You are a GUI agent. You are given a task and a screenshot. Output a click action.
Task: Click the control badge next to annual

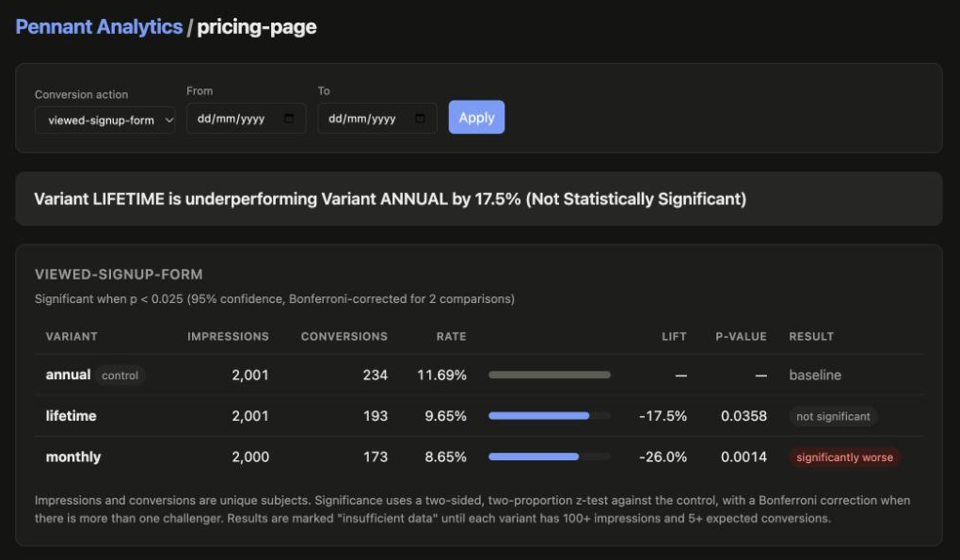point(120,376)
